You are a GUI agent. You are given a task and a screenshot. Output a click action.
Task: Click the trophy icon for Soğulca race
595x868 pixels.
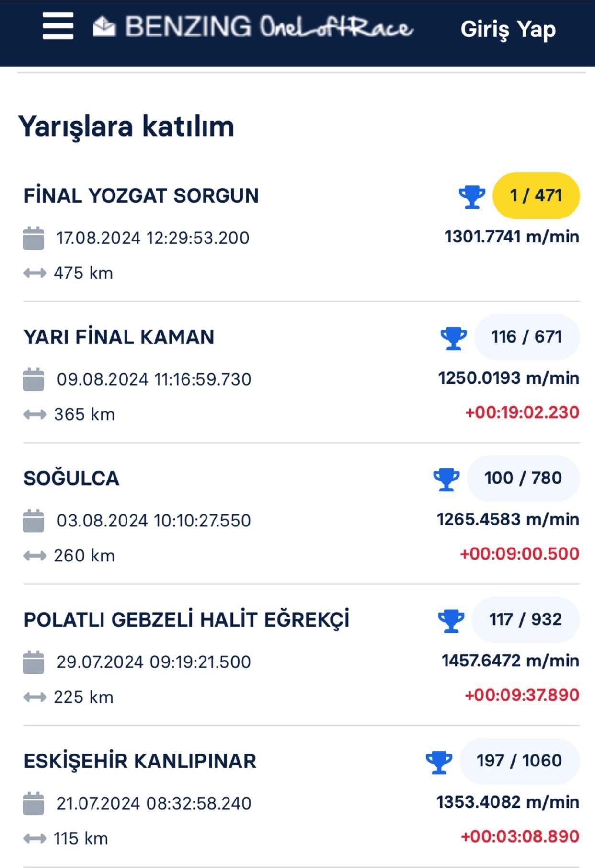[446, 479]
